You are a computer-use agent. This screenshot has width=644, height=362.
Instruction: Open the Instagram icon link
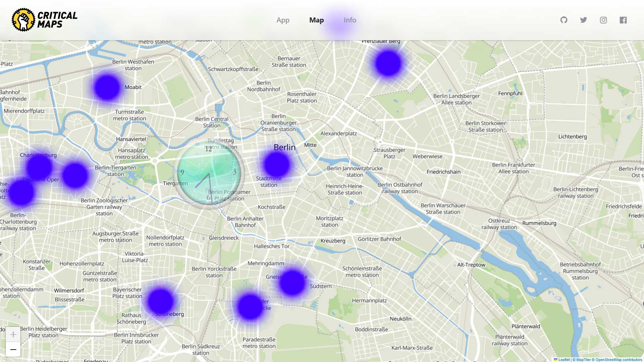point(603,20)
